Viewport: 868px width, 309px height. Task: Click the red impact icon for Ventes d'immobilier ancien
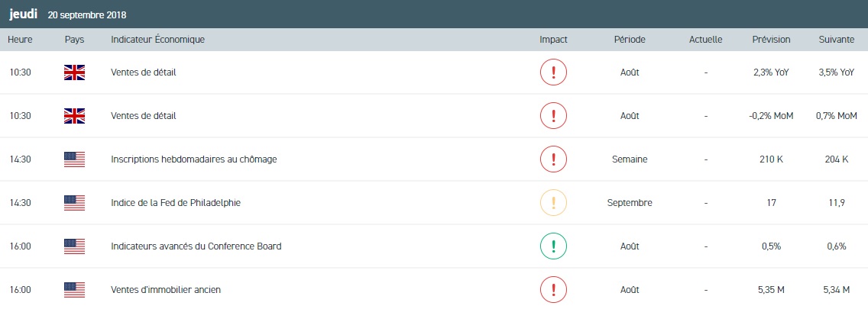pyautogui.click(x=553, y=290)
